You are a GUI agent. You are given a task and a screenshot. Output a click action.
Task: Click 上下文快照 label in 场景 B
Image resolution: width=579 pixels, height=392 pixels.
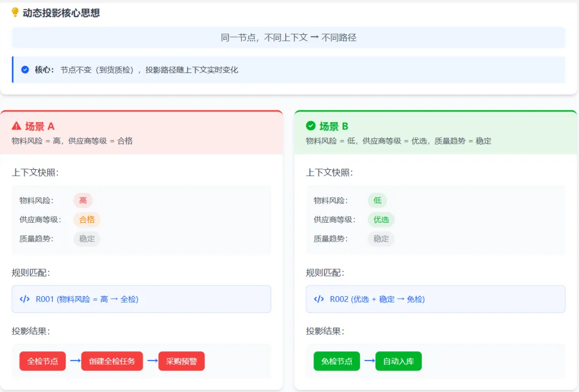(329, 172)
